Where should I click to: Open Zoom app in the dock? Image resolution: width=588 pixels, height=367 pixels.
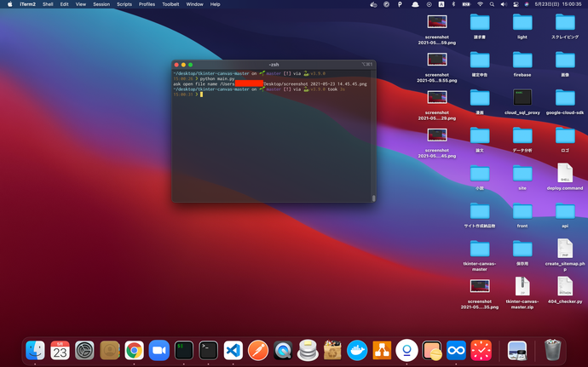pyautogui.click(x=159, y=350)
